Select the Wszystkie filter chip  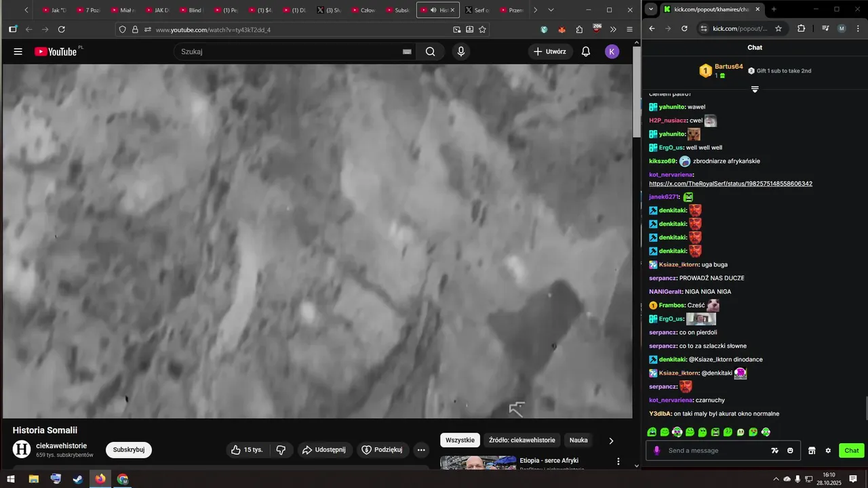(x=460, y=440)
